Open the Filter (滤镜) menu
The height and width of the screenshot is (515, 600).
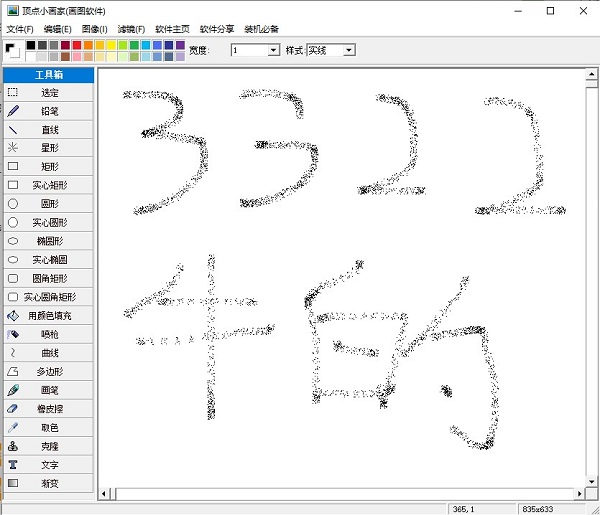click(131, 30)
